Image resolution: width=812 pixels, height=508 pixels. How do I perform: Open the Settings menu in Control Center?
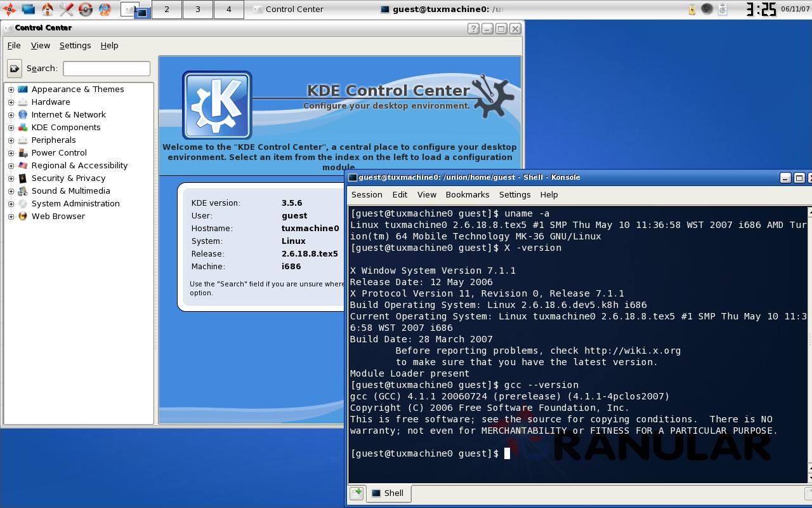coord(75,45)
